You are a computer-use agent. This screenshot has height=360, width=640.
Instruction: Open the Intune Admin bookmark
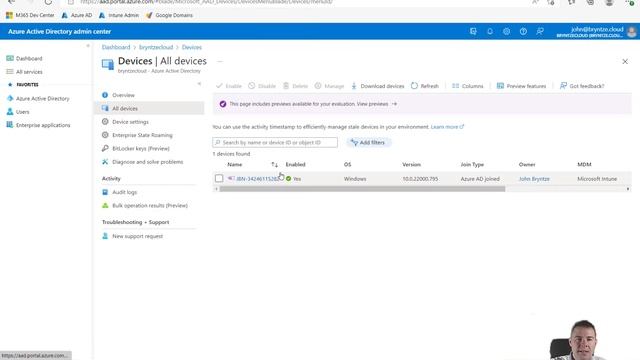(119, 16)
